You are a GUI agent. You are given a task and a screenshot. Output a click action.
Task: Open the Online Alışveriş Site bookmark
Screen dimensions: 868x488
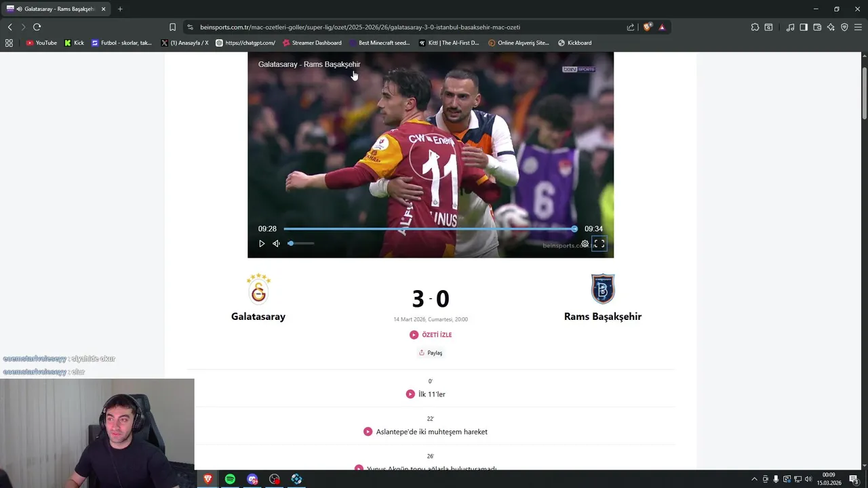coord(519,43)
